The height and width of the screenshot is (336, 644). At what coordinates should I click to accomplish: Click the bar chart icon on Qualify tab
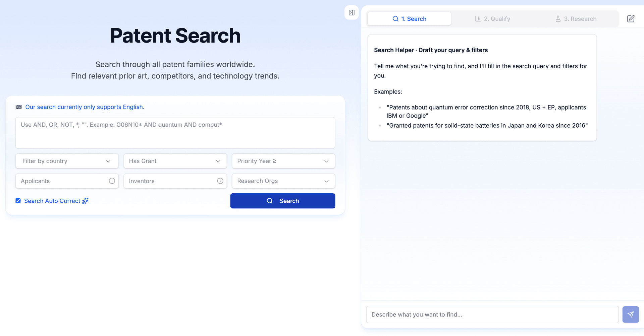478,19
